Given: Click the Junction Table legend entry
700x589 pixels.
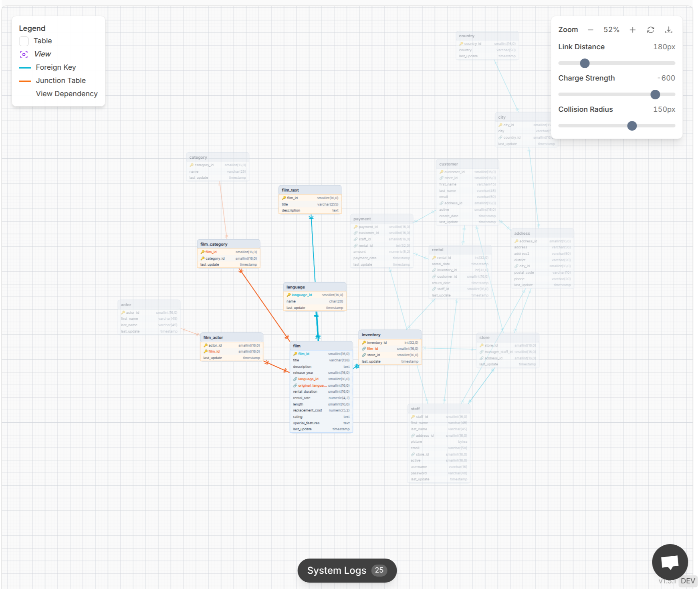Looking at the screenshot, I should [x=61, y=80].
